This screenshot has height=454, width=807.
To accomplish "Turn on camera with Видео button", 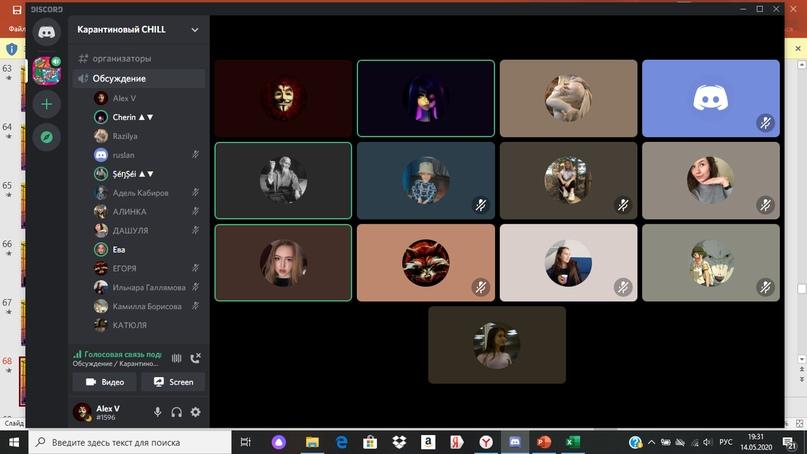I will pyautogui.click(x=105, y=382).
